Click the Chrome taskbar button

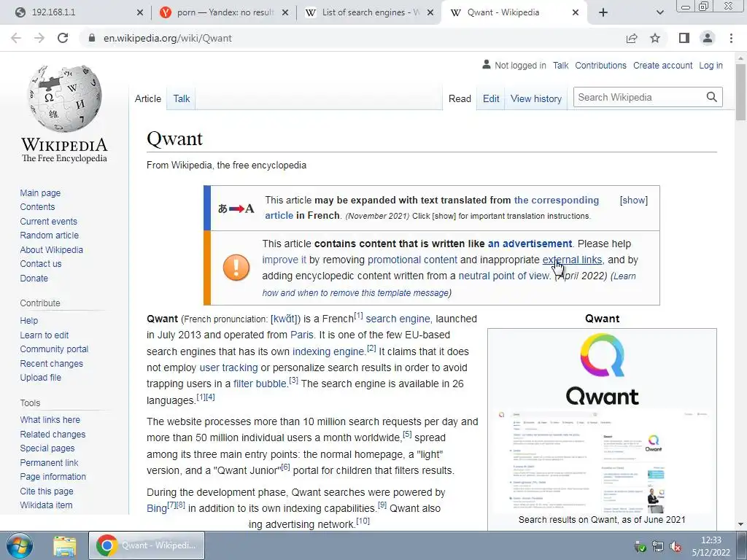(x=147, y=545)
